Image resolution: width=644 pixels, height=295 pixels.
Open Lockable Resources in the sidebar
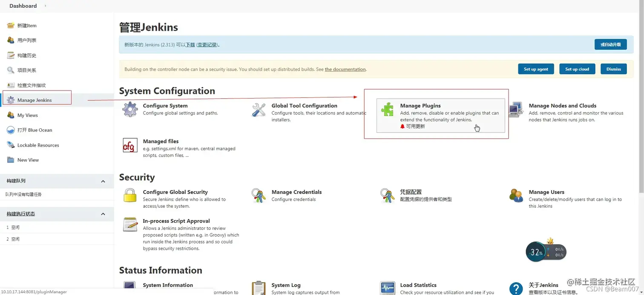(38, 145)
